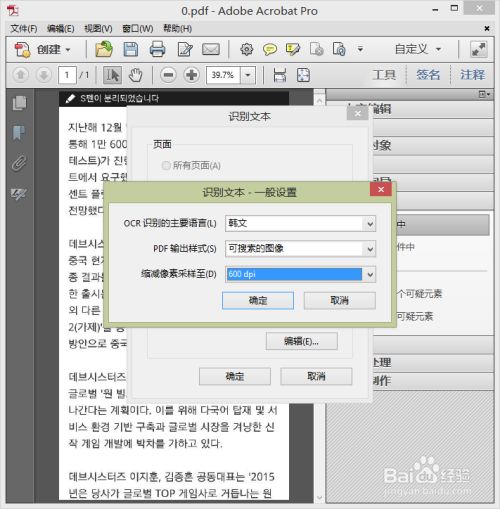Open the 文件(F) menu
The width and height of the screenshot is (500, 509).
click(x=24, y=29)
